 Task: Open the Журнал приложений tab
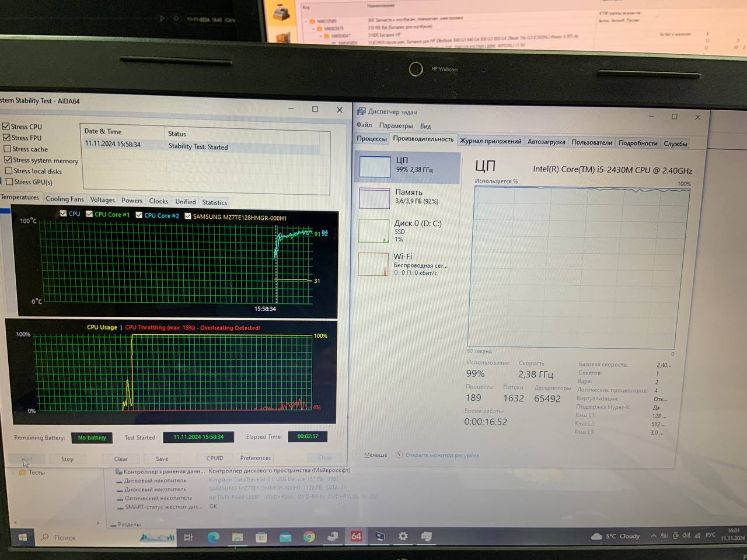coord(491,141)
